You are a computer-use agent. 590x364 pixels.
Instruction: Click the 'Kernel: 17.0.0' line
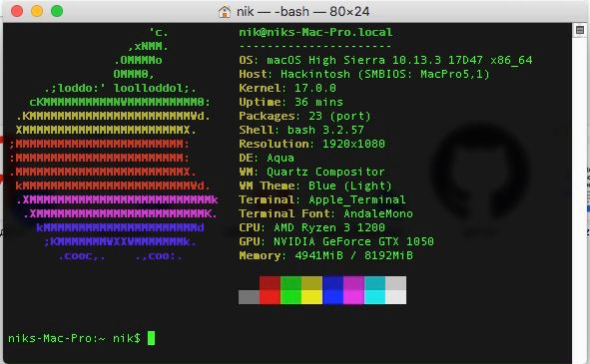point(288,88)
